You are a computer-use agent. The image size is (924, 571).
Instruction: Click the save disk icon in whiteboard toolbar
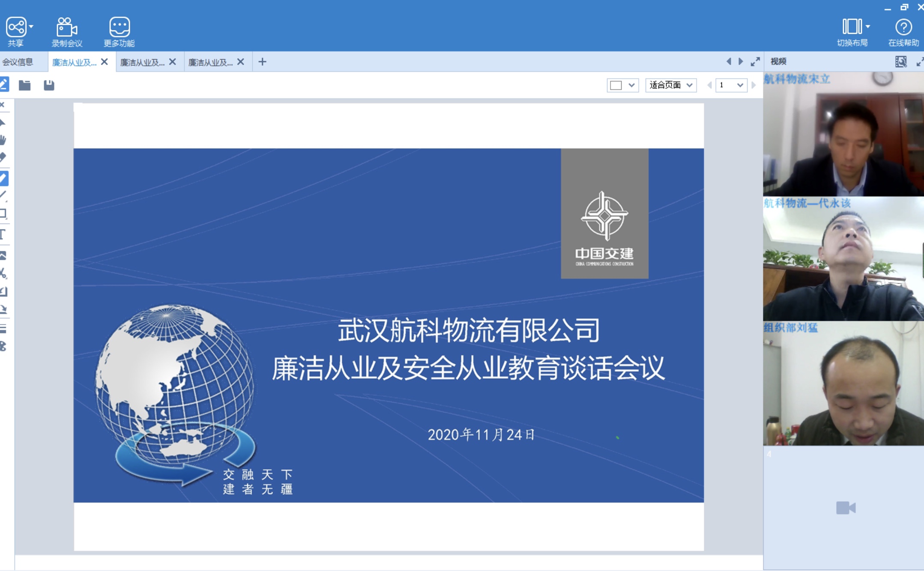point(49,85)
